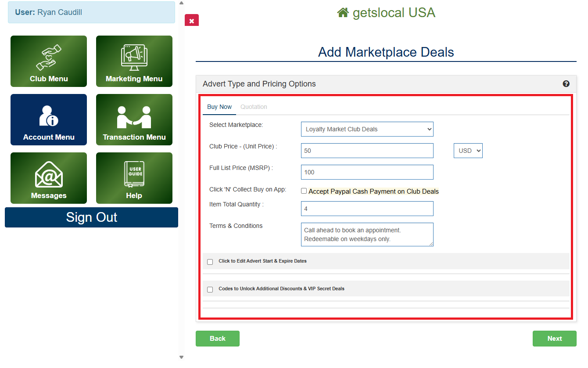Screen dimensions: 588x368
Task: Click the help question mark icon
Action: tap(566, 83)
